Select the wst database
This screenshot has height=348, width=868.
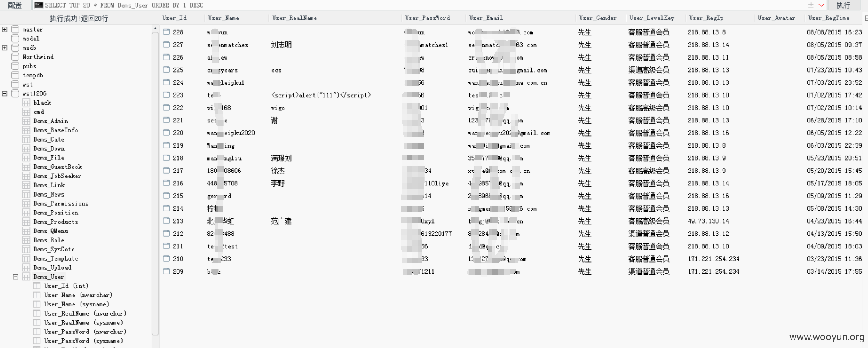(27, 84)
